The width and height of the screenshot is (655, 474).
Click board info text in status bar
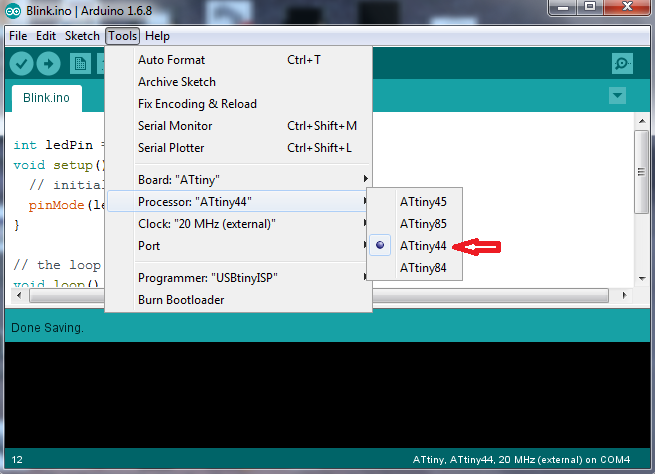521,460
